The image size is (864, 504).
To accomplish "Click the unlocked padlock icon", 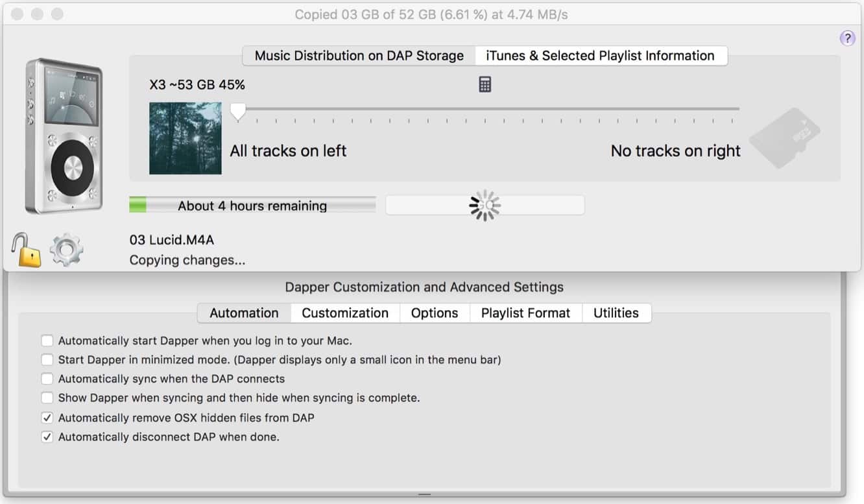I will pos(26,250).
